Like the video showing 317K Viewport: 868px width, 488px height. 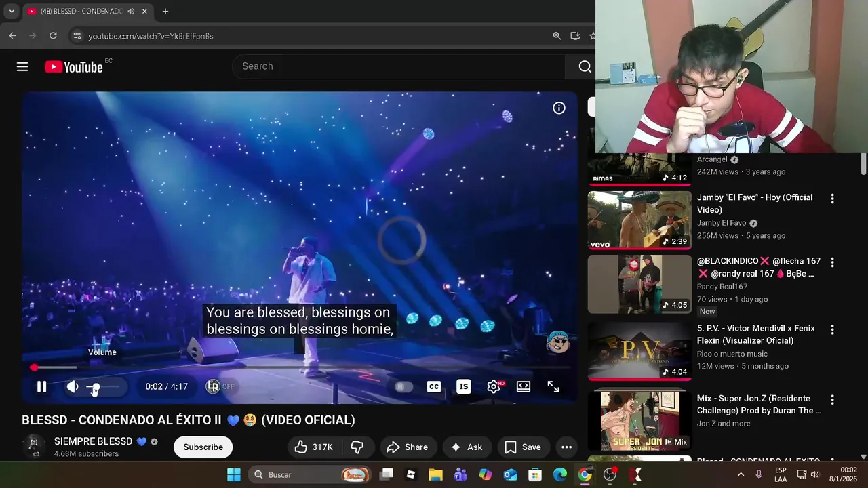tap(313, 447)
